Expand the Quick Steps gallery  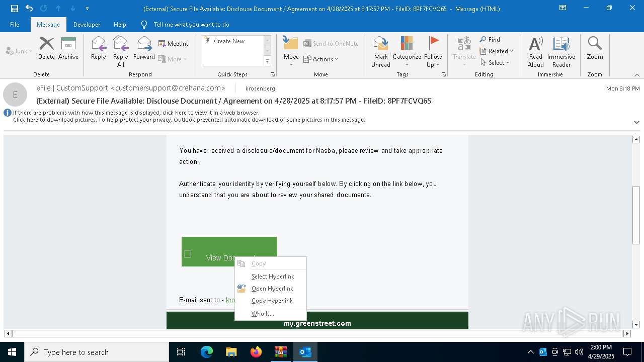coord(267,61)
